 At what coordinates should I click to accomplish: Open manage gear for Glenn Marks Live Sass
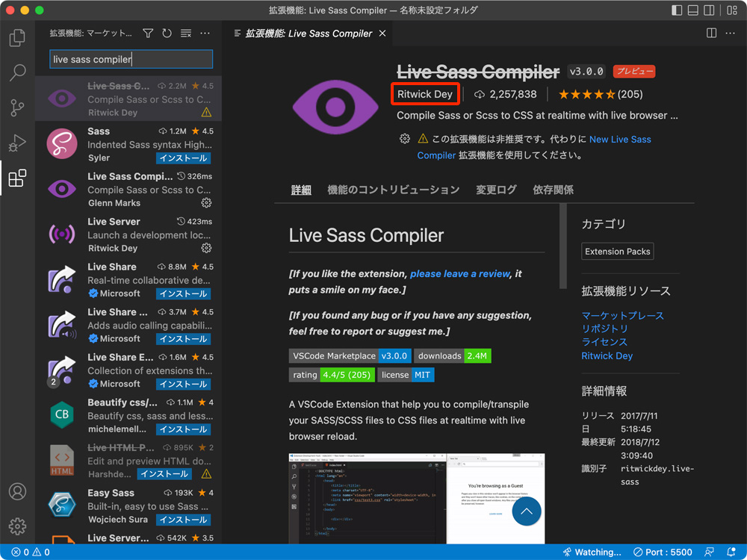coord(206,203)
